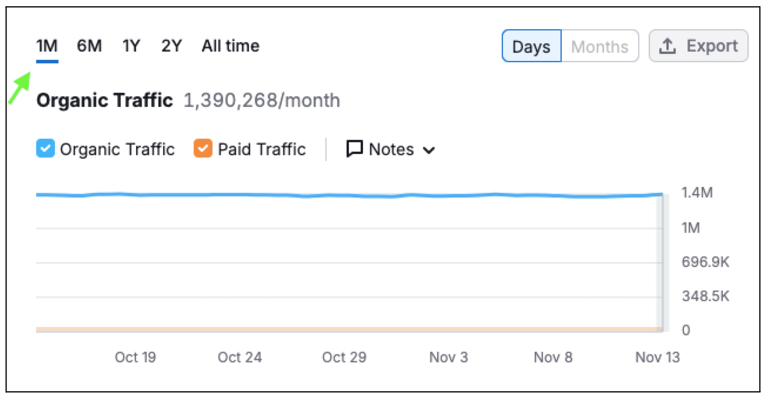782x396 pixels.
Task: Uncheck the Paid Traffic checkbox
Action: (x=203, y=149)
